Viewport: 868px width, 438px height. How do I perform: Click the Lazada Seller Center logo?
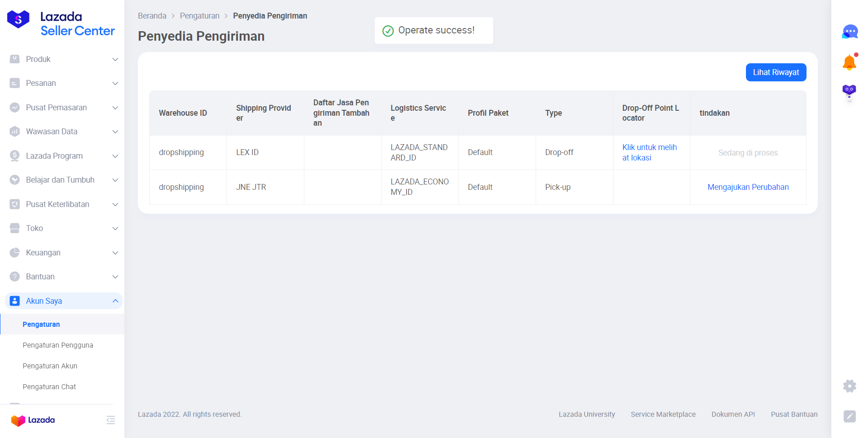(61, 24)
